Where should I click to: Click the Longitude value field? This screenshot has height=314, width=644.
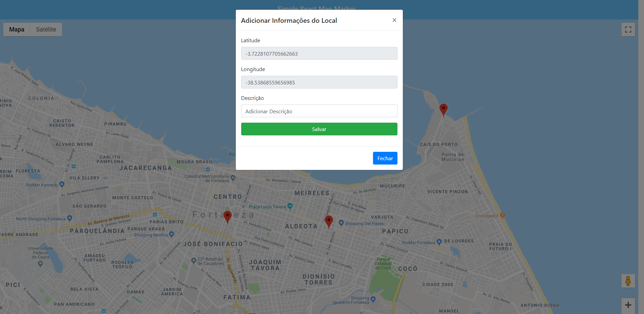point(319,82)
